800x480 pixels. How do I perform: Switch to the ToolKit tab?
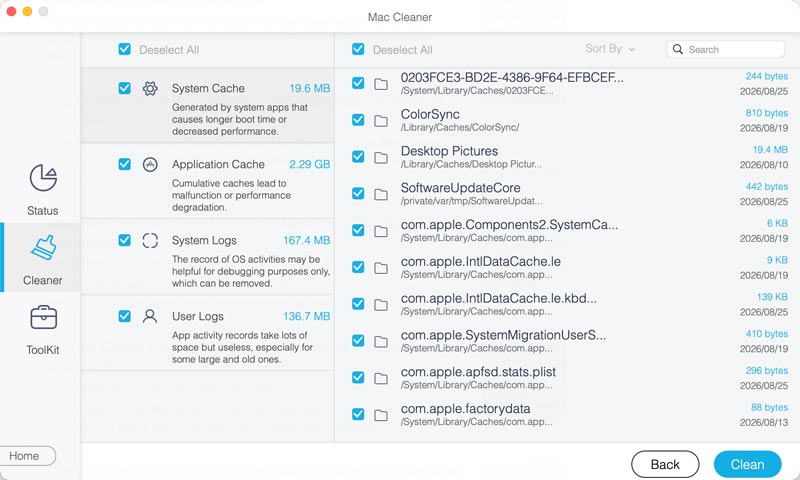43,329
